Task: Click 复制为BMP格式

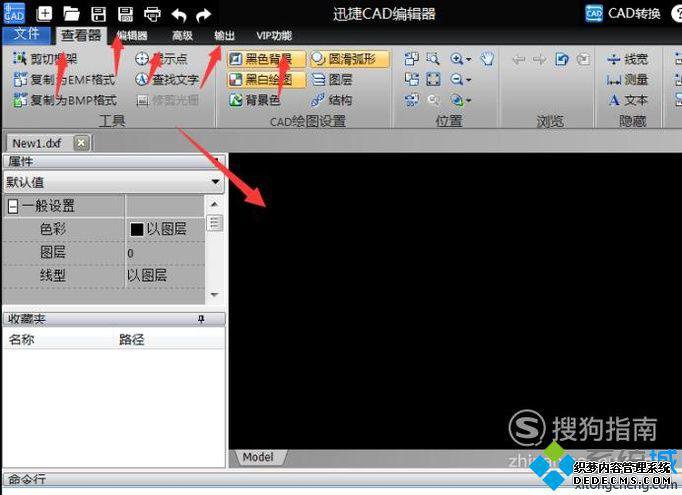Action: coord(64,100)
